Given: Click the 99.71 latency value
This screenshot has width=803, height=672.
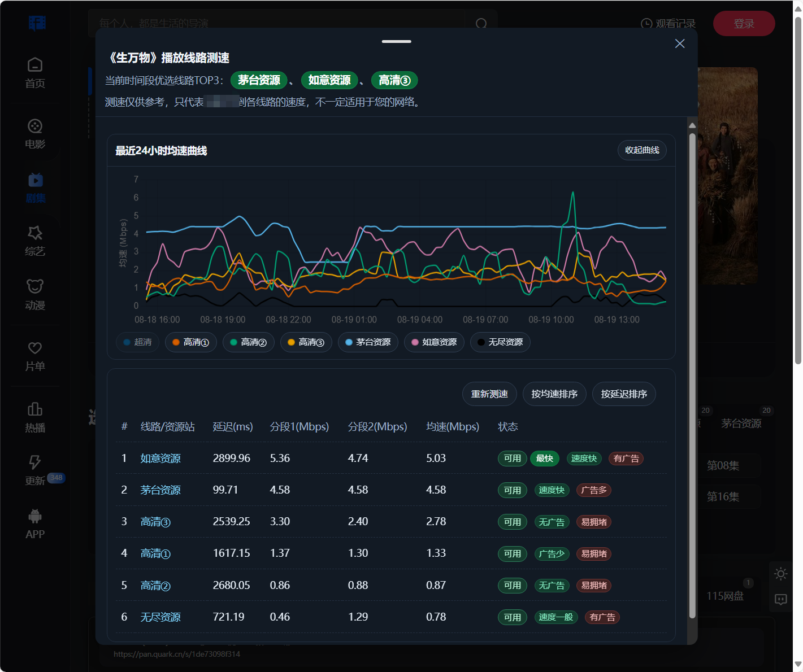Looking at the screenshot, I should coord(225,490).
